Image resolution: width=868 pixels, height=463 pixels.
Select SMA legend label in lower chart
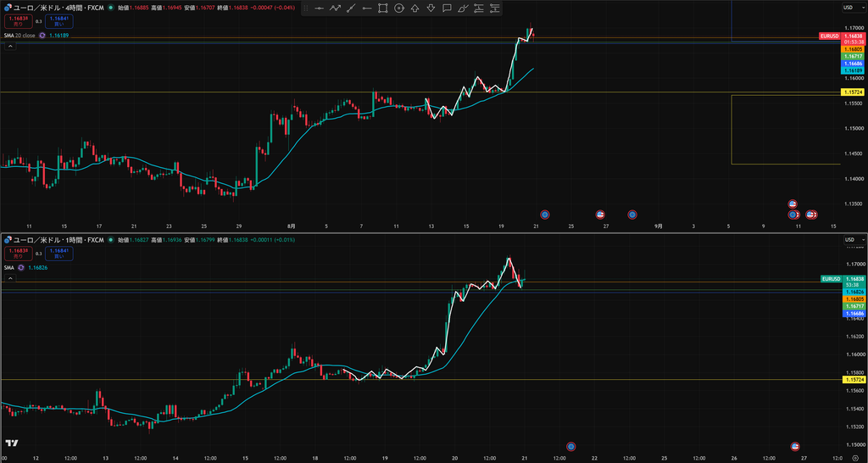click(x=8, y=267)
